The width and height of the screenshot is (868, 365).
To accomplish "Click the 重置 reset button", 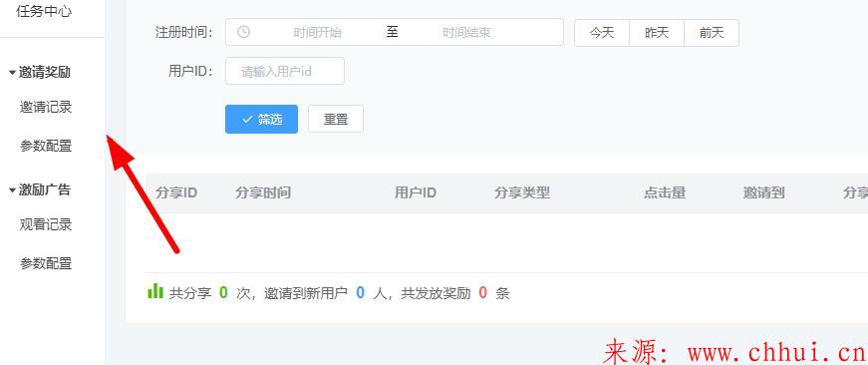I will coord(336,119).
